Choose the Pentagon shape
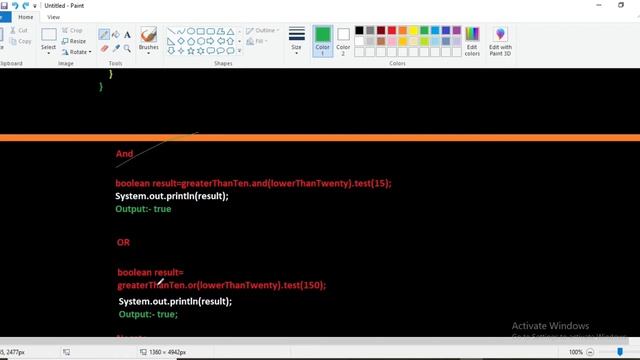This screenshot has width=640, height=360. (191, 41)
